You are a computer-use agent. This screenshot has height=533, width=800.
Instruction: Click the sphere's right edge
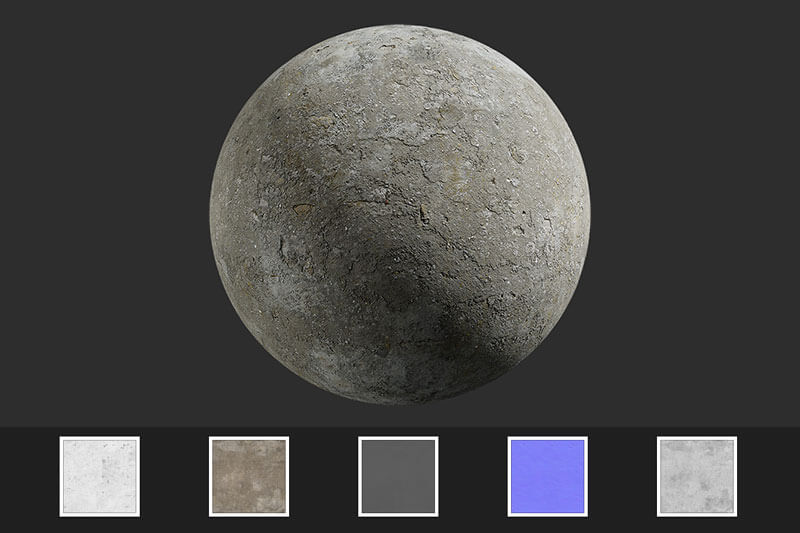pyautogui.click(x=585, y=215)
